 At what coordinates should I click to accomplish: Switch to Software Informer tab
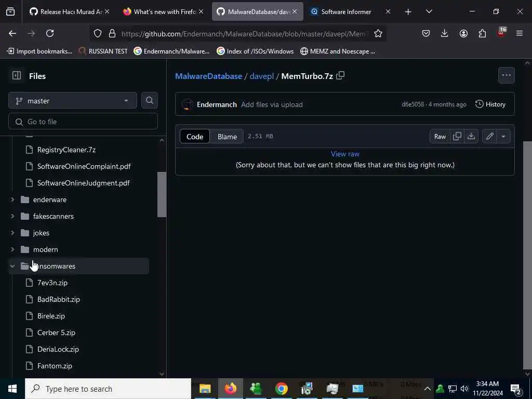351,11
